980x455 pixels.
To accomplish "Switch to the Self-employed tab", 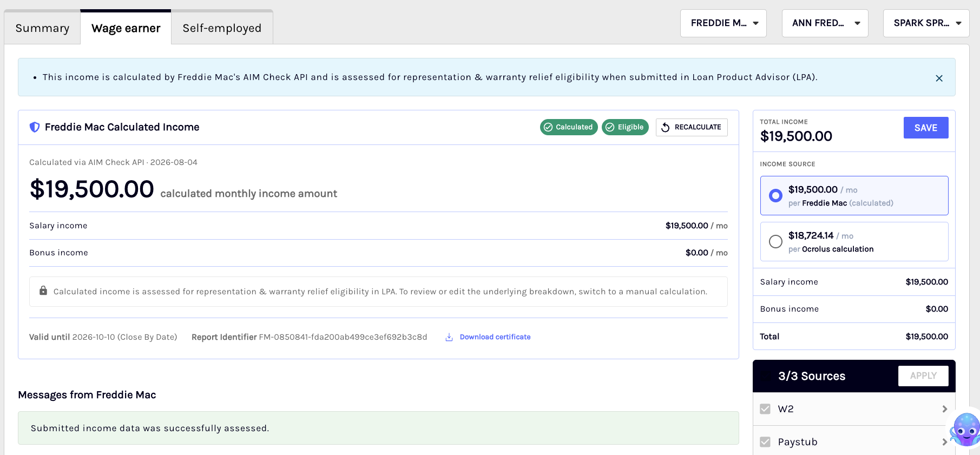I will [222, 28].
